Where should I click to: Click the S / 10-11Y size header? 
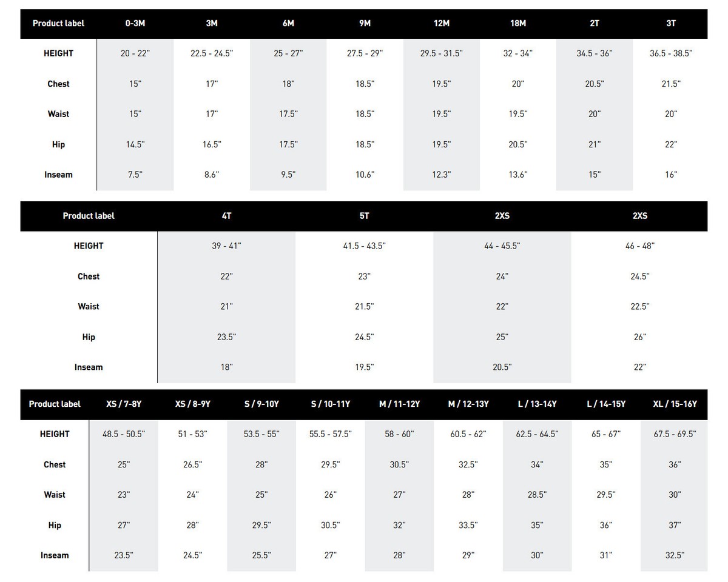click(330, 404)
